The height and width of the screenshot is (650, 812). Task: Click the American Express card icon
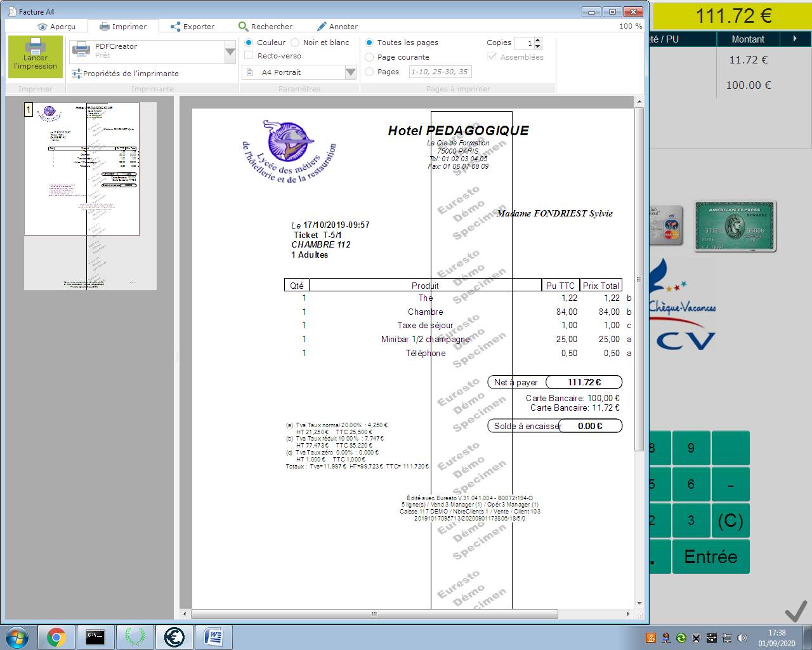(735, 227)
